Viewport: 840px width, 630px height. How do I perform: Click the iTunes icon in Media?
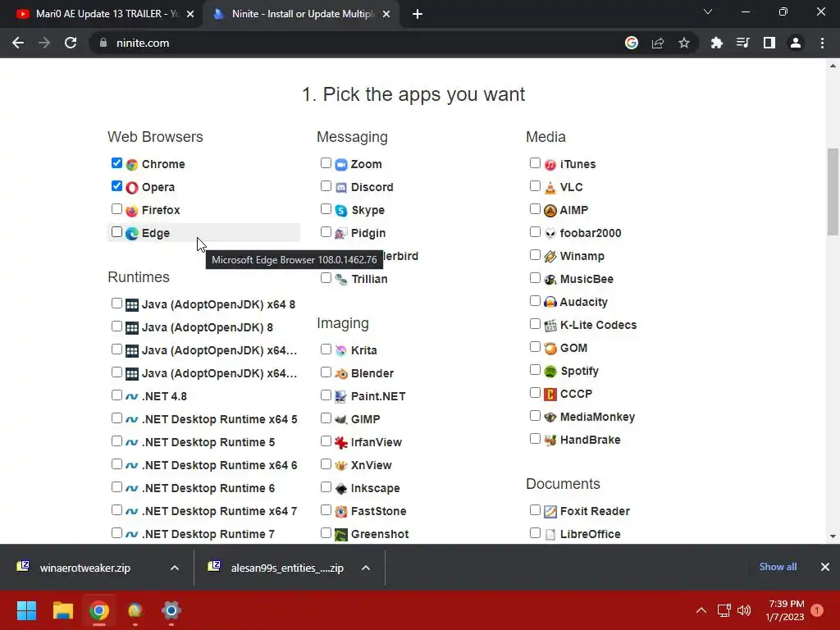(x=550, y=164)
